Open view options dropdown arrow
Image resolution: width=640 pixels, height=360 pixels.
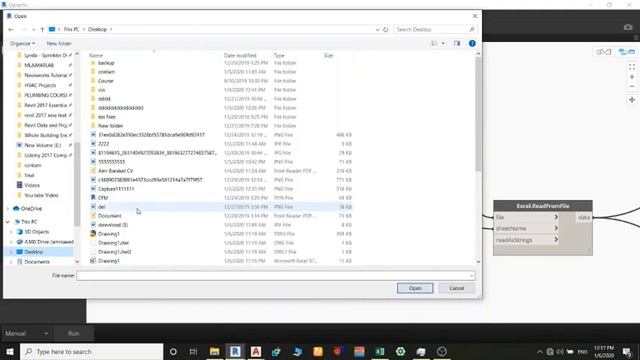[443, 43]
